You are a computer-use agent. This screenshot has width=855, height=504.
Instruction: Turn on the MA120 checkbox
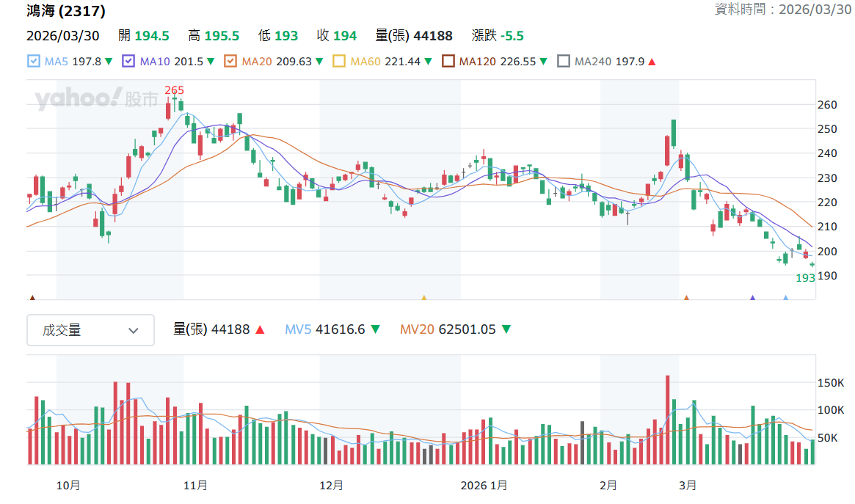(448, 61)
